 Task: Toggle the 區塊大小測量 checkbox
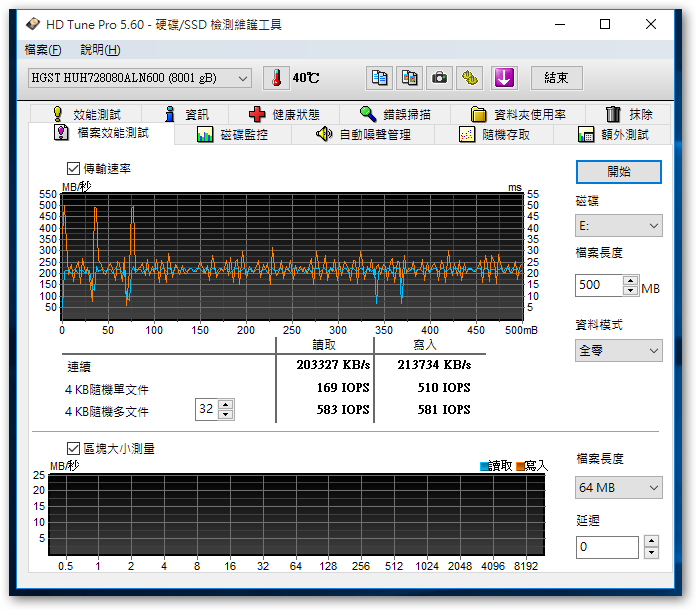click(73, 449)
